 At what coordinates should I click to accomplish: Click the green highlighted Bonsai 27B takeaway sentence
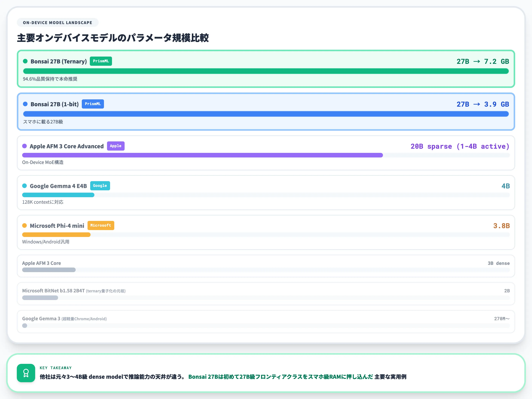281,377
